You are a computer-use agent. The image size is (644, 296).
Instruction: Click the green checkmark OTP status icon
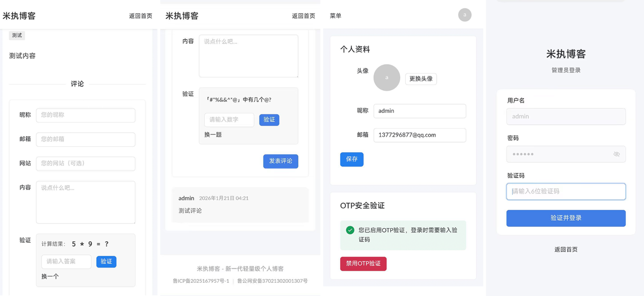pos(349,229)
